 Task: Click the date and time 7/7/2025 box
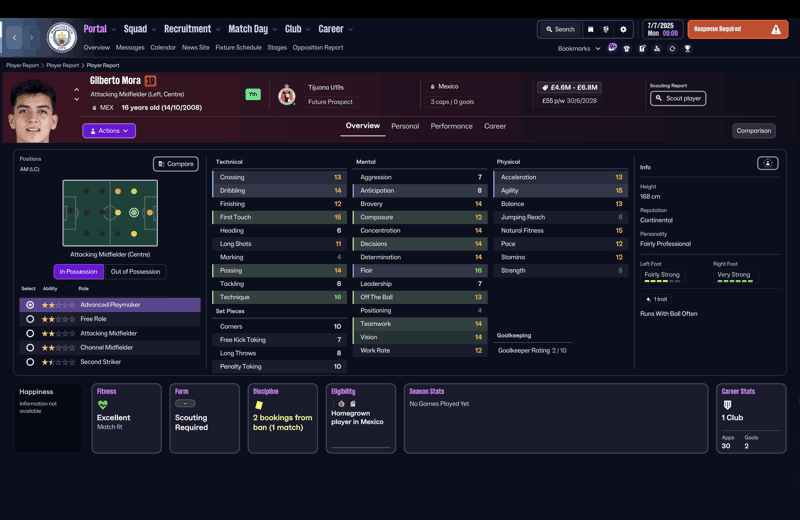pos(662,29)
